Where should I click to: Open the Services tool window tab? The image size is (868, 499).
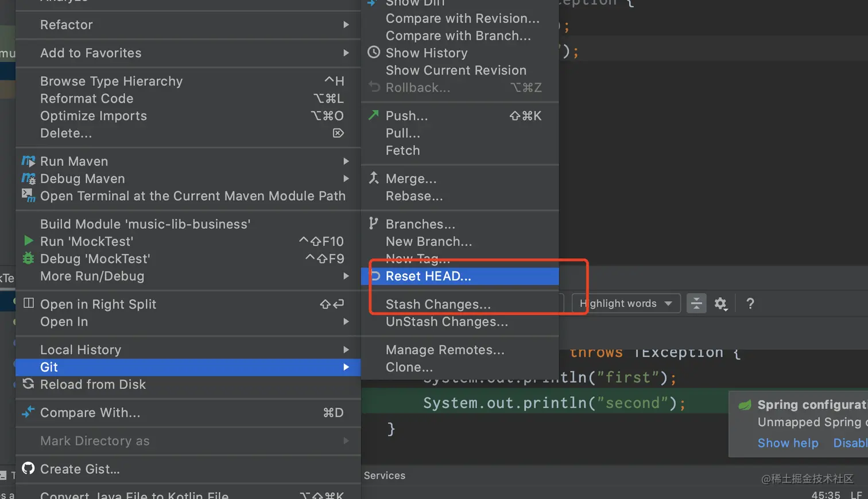385,475
